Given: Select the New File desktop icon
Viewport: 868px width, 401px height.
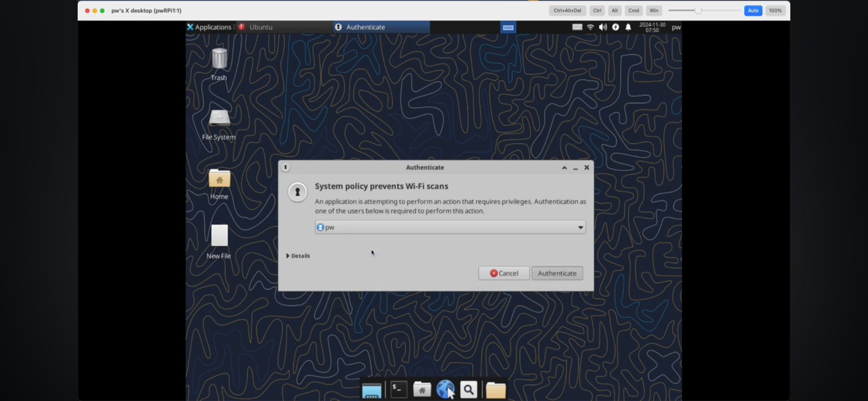Looking at the screenshot, I should 219,236.
